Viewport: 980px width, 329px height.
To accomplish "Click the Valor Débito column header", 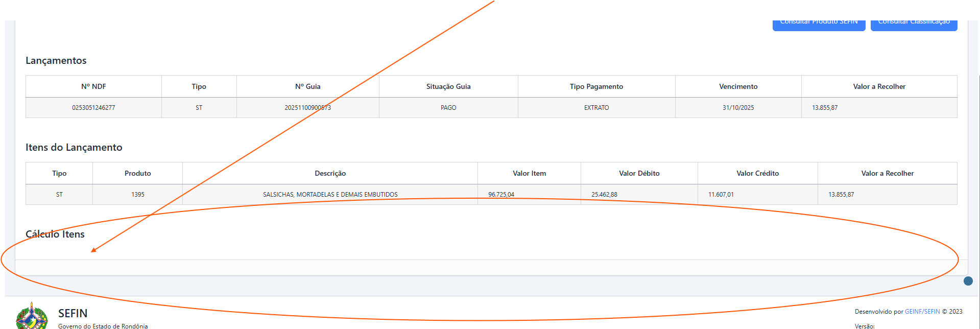I will tap(639, 173).
